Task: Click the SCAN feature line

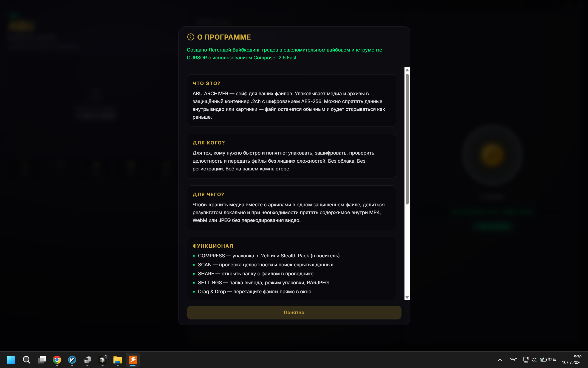Action: pyautogui.click(x=265, y=265)
